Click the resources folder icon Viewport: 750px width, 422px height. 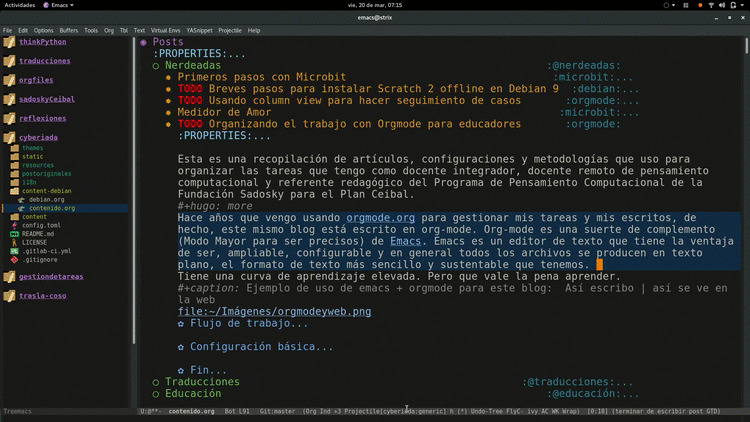(x=15, y=165)
